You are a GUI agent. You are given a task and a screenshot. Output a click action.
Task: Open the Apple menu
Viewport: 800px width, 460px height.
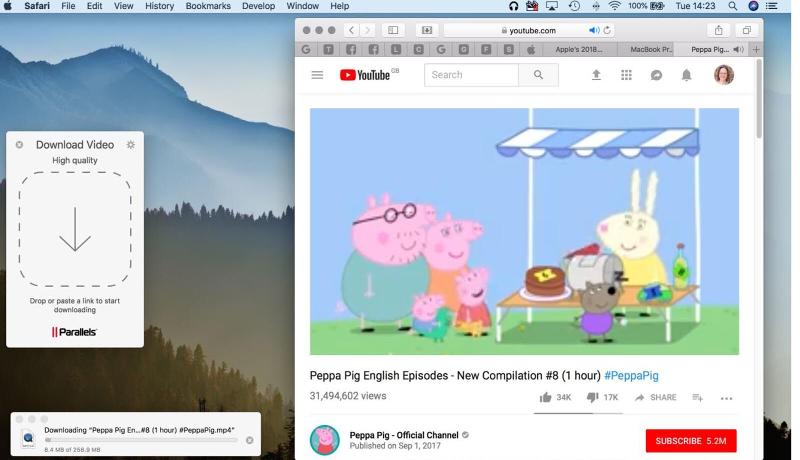(x=8, y=6)
